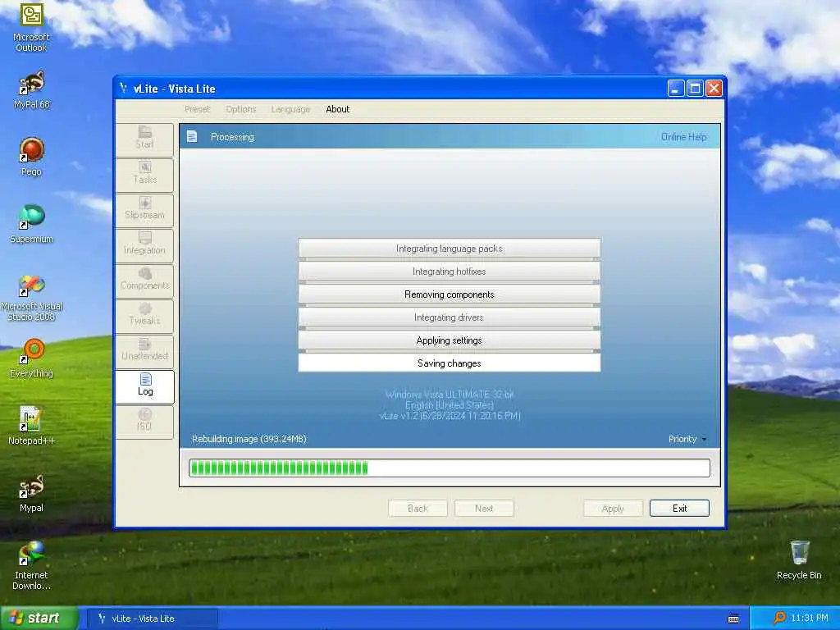
Task: Maximize the vLite window
Action: point(695,89)
